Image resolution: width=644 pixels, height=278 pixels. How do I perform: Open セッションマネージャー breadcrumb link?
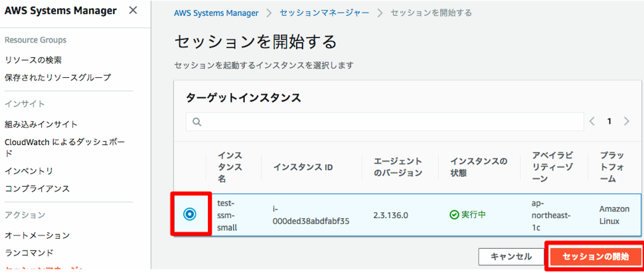[325, 13]
